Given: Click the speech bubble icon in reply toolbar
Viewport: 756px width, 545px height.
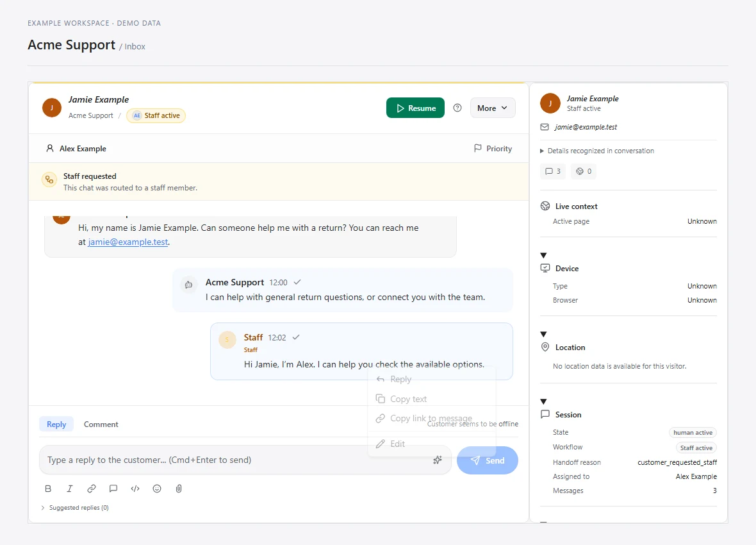Looking at the screenshot, I should (x=113, y=489).
